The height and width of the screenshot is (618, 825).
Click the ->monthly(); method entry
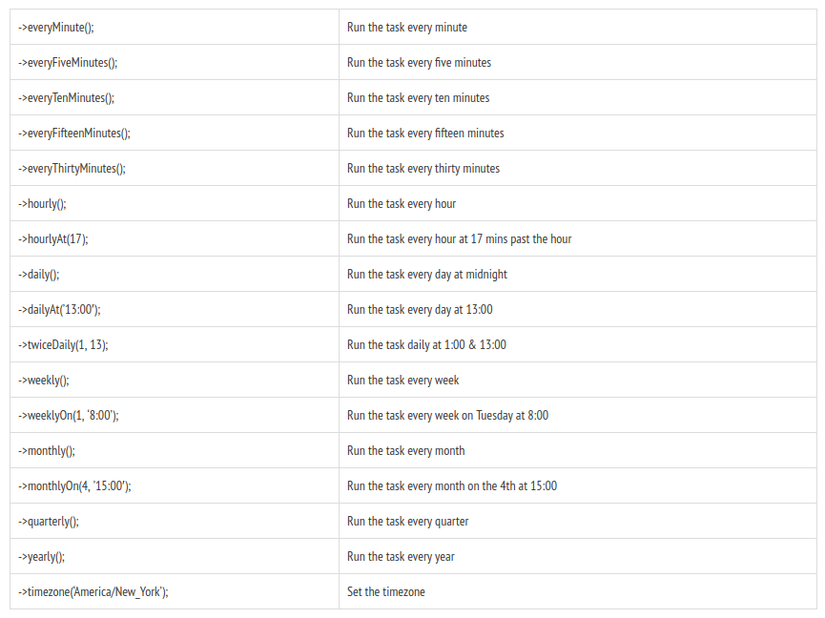47,451
